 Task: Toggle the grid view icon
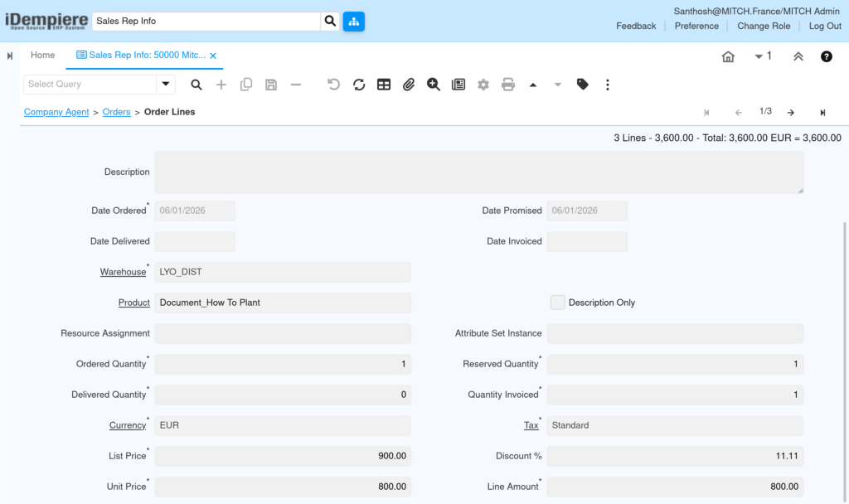(384, 85)
